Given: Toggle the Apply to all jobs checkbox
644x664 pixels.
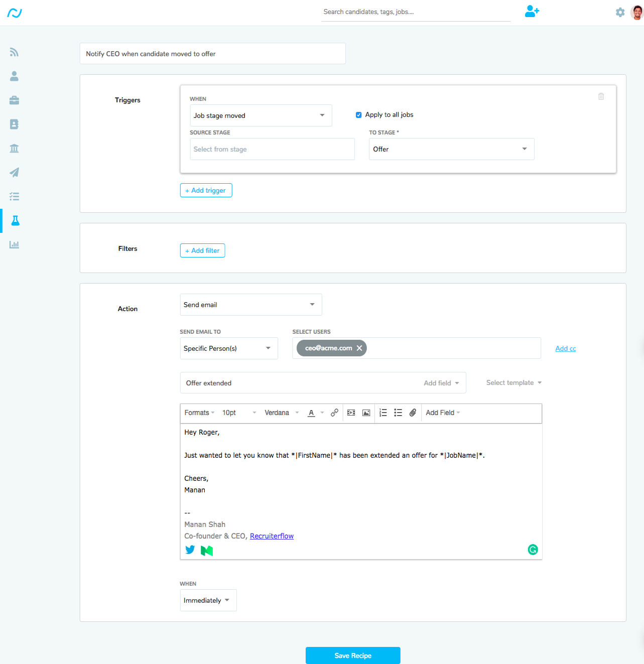Looking at the screenshot, I should coord(358,115).
